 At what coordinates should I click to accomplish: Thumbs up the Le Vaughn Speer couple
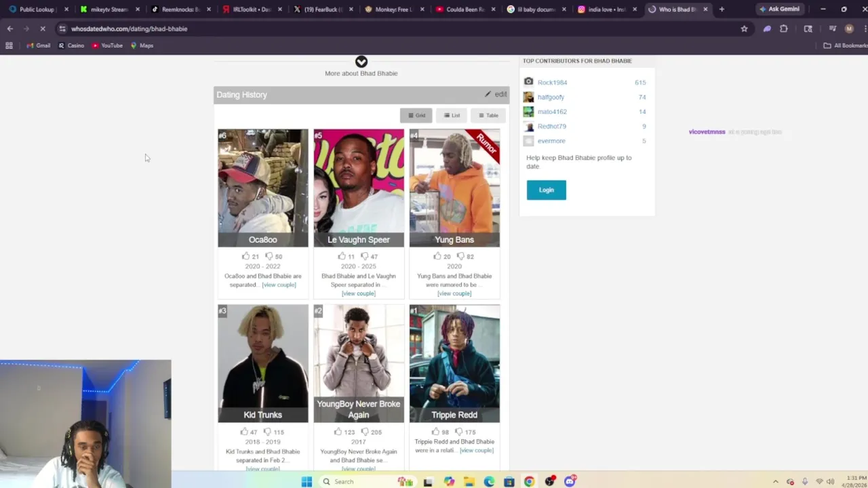coord(341,256)
